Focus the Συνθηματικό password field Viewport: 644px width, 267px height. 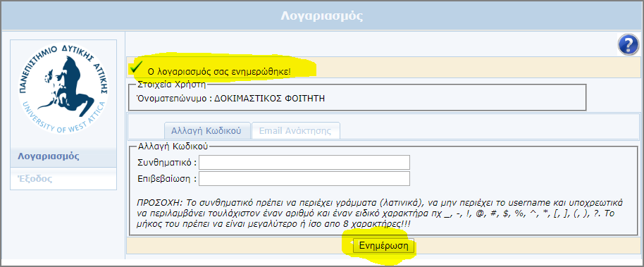(x=304, y=162)
